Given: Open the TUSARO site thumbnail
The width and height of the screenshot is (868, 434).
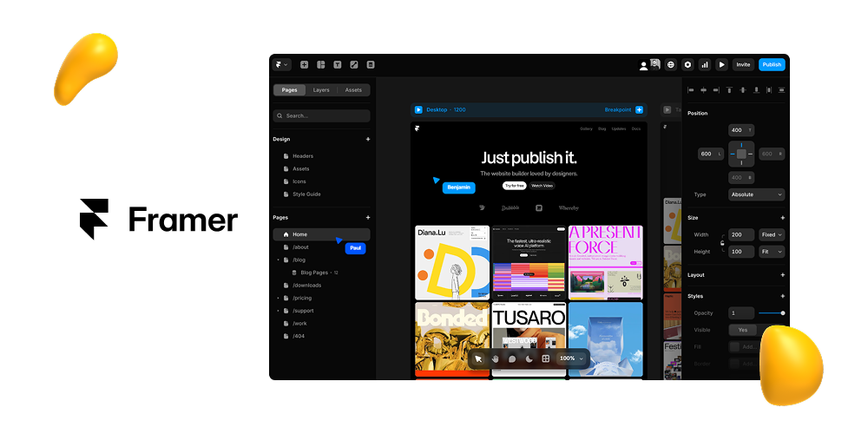Looking at the screenshot, I should (x=529, y=339).
